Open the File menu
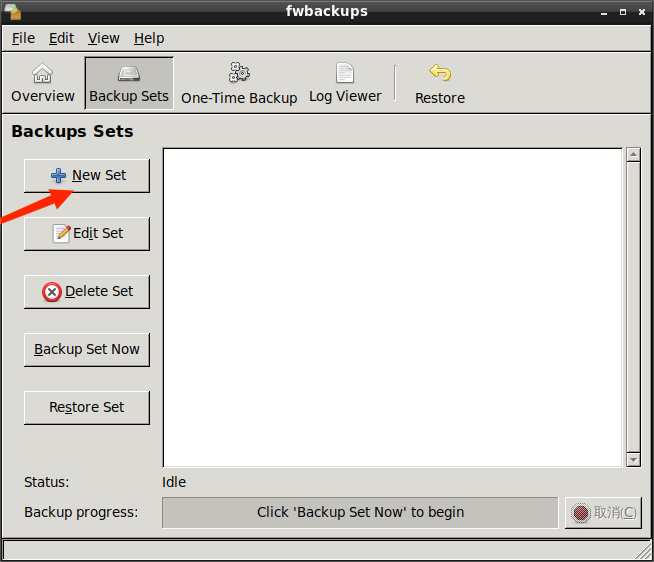The width and height of the screenshot is (654, 562). pos(23,38)
